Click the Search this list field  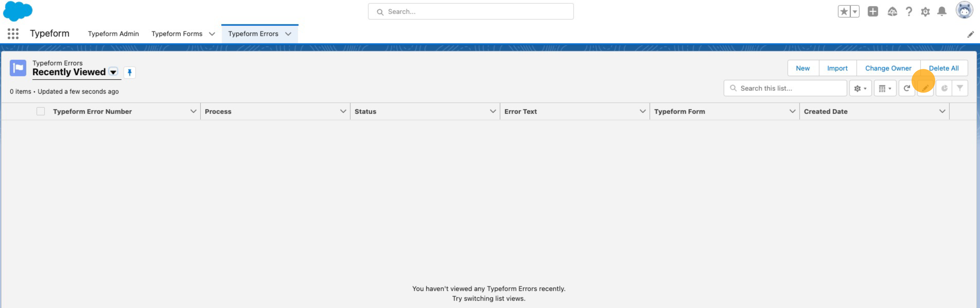785,88
